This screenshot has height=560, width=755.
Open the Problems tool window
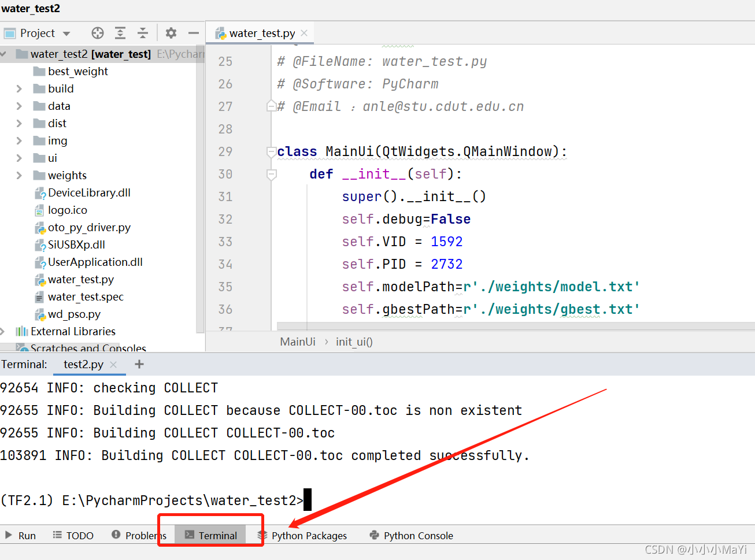coord(139,536)
